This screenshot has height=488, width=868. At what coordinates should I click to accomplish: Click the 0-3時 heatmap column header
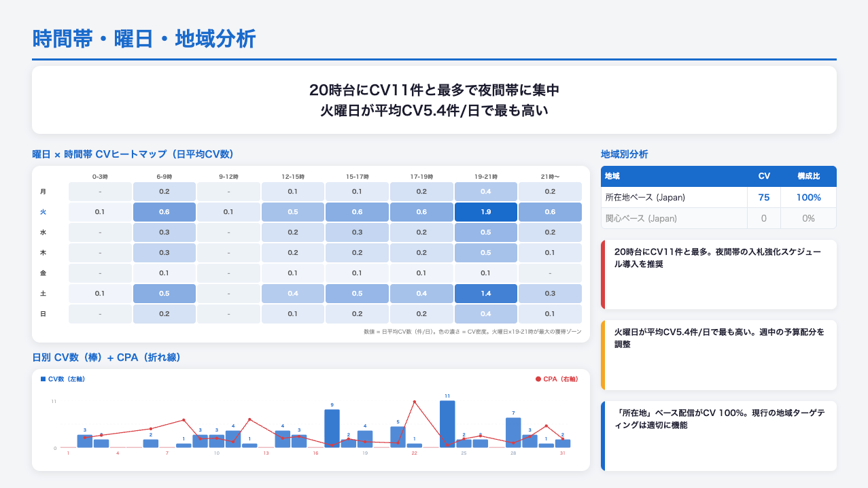pos(100,177)
